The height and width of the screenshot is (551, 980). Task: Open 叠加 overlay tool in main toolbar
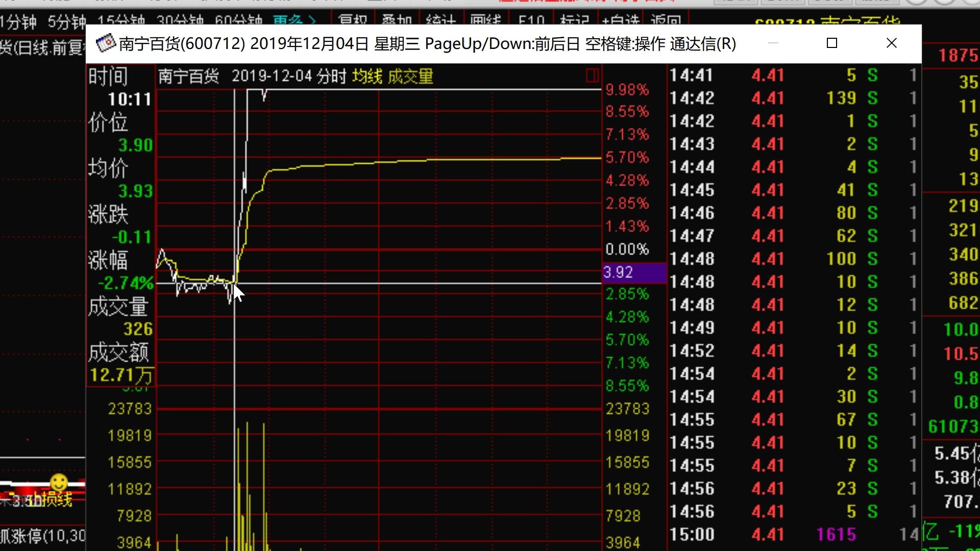(x=397, y=20)
